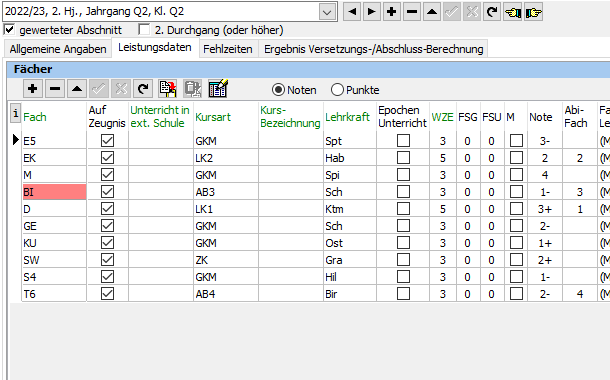Screen dimensions: 610x380
Task: Click the top toolbar refresh arrow icon
Action: [x=492, y=12]
